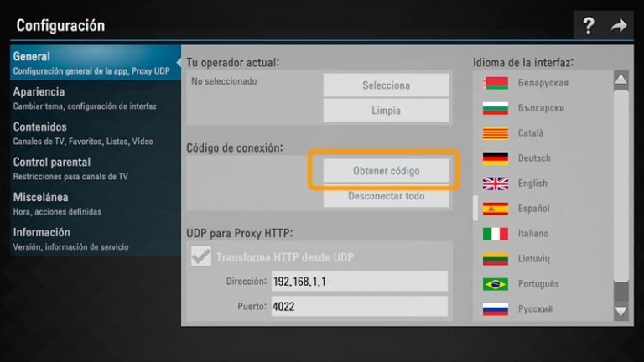Open the Apariencia settings section
The height and width of the screenshot is (362, 644).
[96, 98]
